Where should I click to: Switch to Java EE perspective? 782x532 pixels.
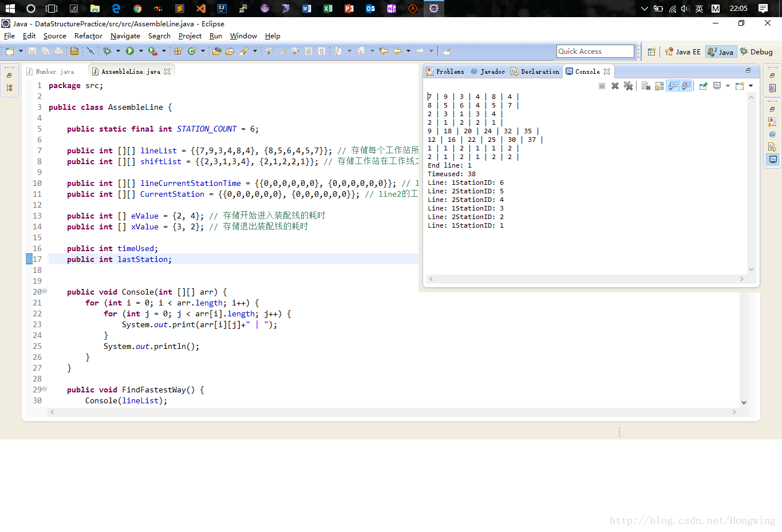coord(683,51)
